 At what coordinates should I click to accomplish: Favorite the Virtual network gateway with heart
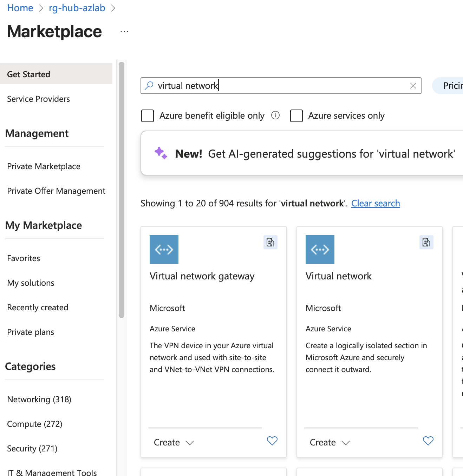(x=272, y=441)
